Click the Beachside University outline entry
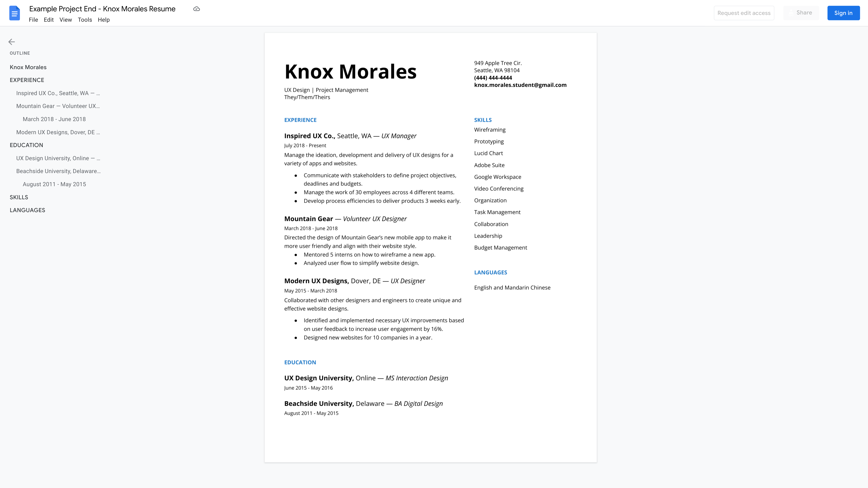 click(58, 171)
